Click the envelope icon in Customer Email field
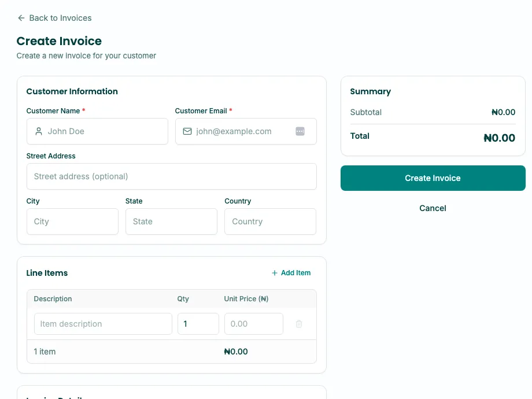Image resolution: width=532 pixels, height=399 pixels. (187, 131)
